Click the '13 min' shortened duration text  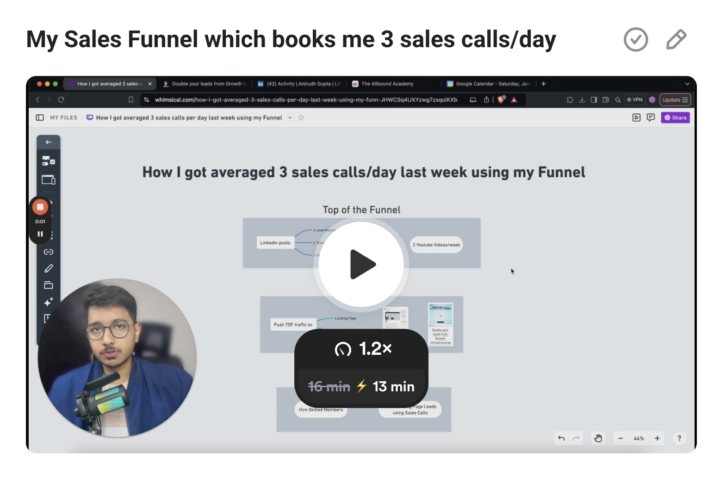(x=394, y=387)
